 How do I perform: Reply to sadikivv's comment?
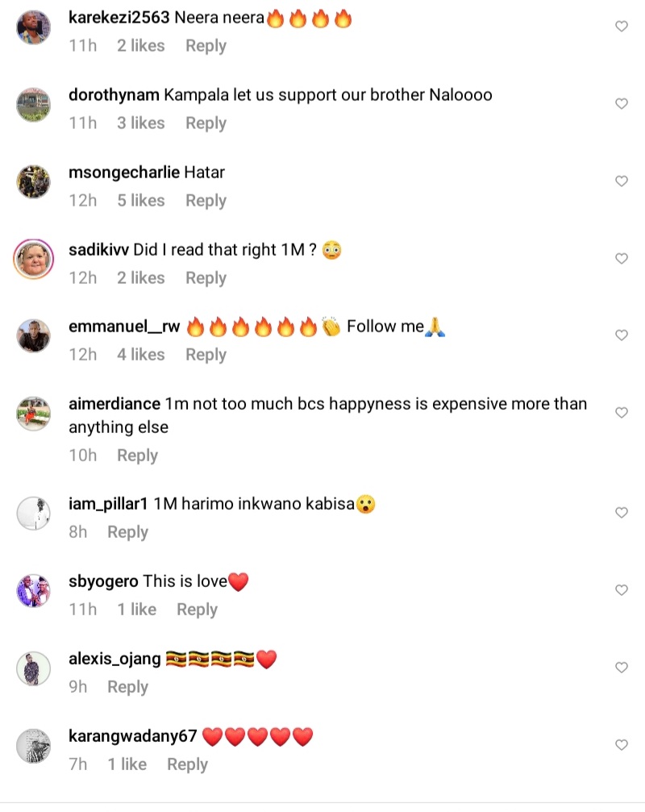click(206, 278)
